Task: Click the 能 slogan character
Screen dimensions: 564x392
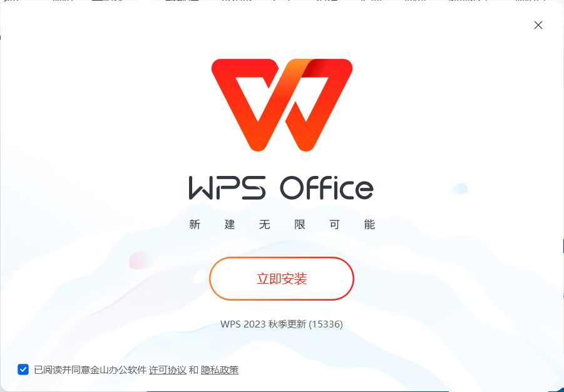Action: pyautogui.click(x=369, y=225)
